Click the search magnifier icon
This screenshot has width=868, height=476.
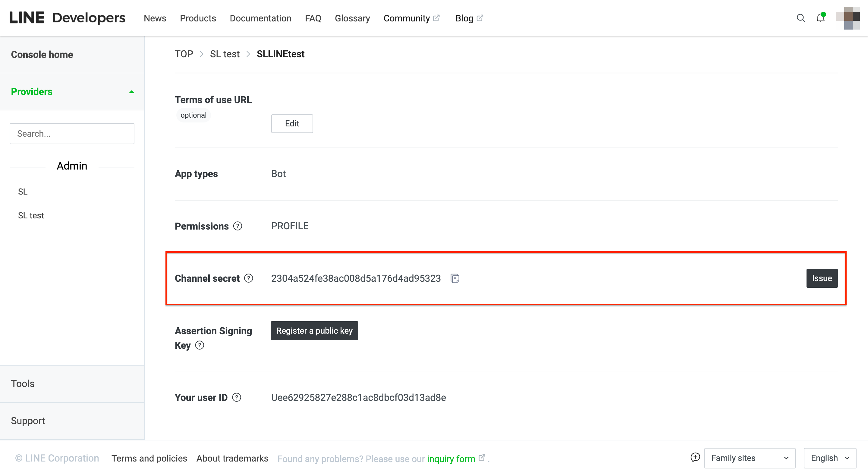coord(800,18)
